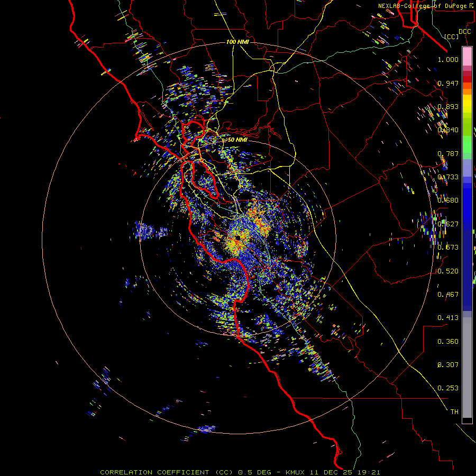Click the 0.733 scale value
Screen dimensions: 476x476
(x=448, y=177)
